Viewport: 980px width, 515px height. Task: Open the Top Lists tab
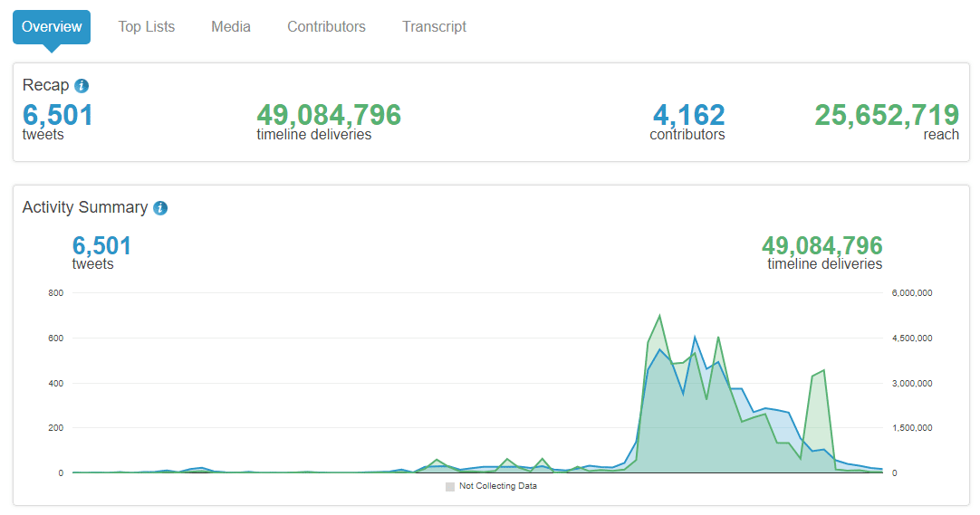[x=147, y=27]
